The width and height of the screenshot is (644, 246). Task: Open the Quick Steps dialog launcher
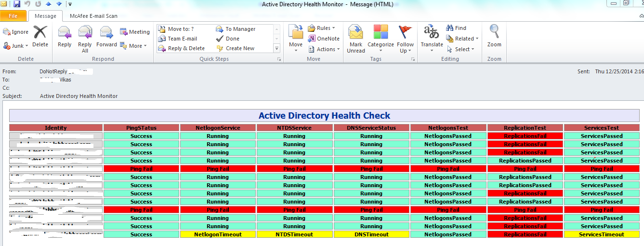click(x=279, y=59)
